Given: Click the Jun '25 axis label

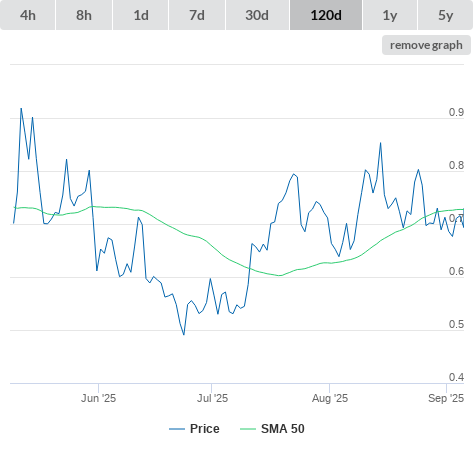Looking at the screenshot, I should point(98,398).
